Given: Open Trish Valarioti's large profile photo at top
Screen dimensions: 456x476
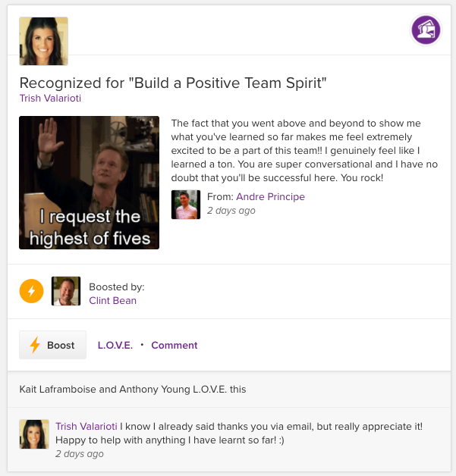Looking at the screenshot, I should [x=43, y=41].
